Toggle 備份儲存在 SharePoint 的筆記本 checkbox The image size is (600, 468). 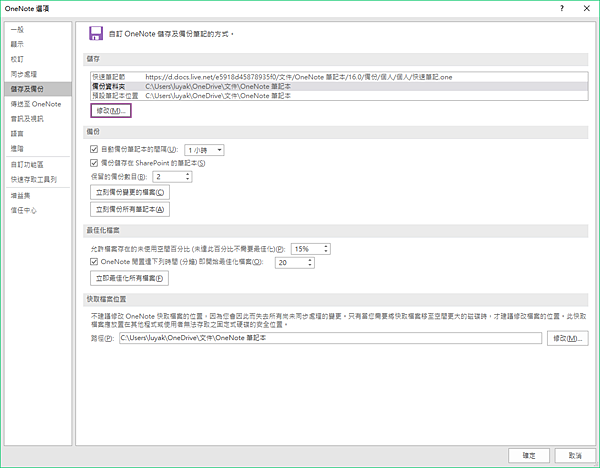pos(94,163)
